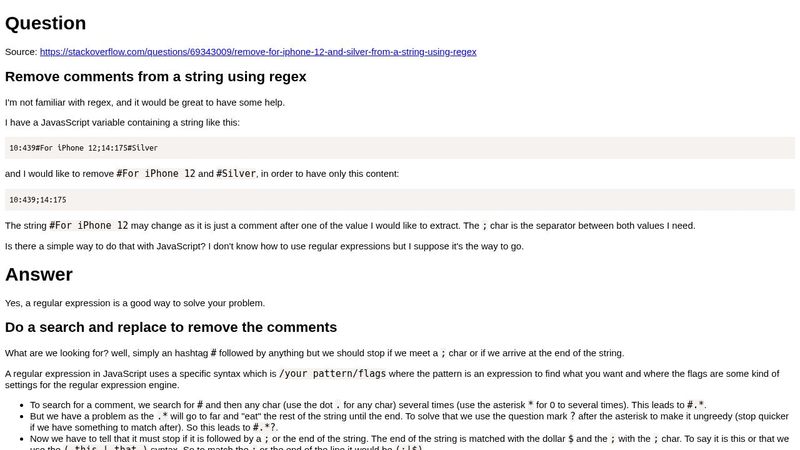This screenshot has width=800, height=450.
Task: Click "#For iPhone 12" code after "The string"
Action: pos(88,225)
